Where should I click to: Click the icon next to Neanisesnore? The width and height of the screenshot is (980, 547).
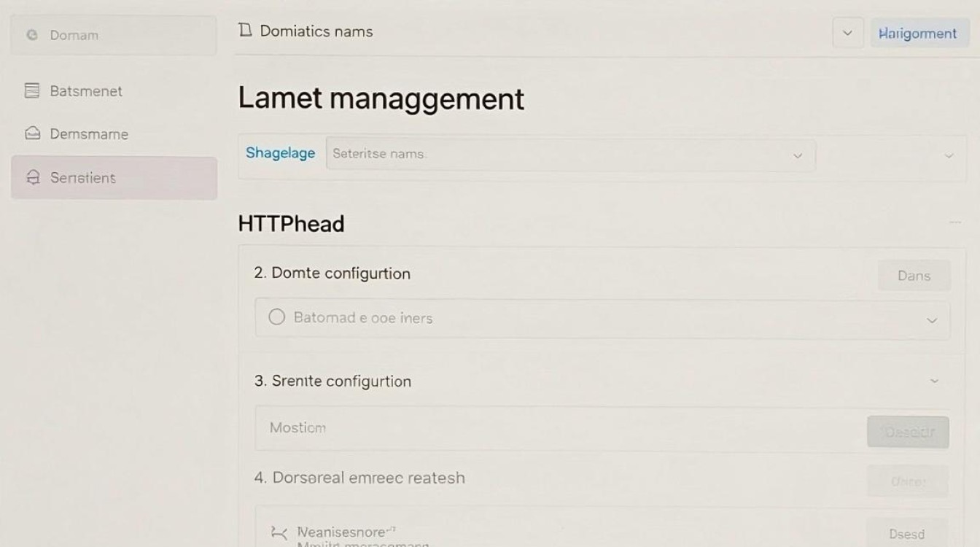279,533
